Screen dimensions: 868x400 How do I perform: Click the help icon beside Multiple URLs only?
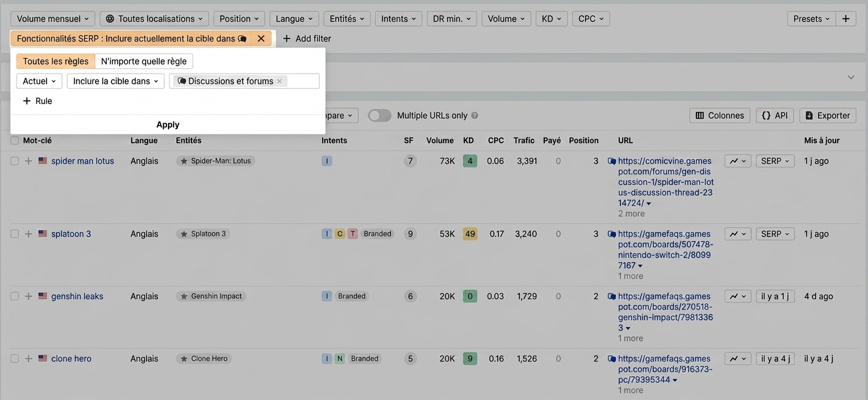(x=475, y=116)
